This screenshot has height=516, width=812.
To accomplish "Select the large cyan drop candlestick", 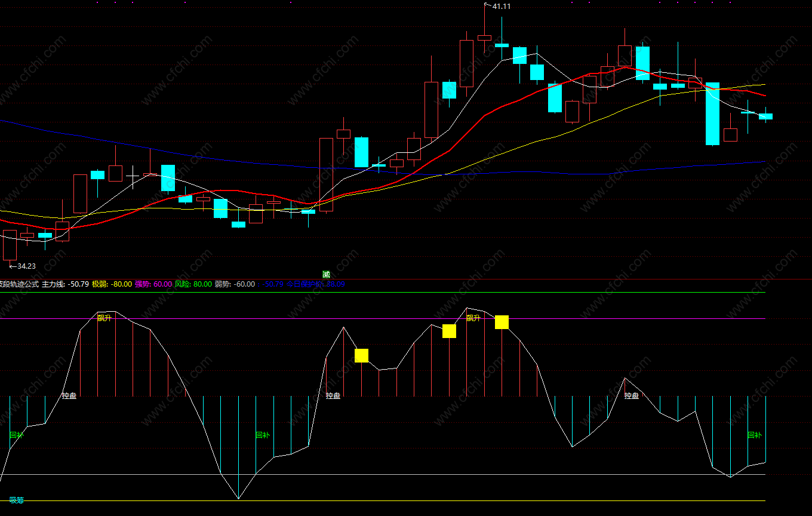I will coord(713,113).
